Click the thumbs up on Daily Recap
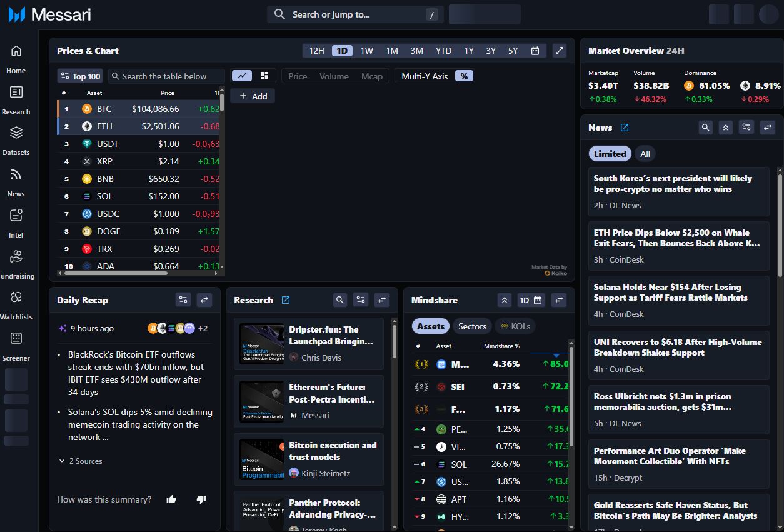 click(x=171, y=499)
